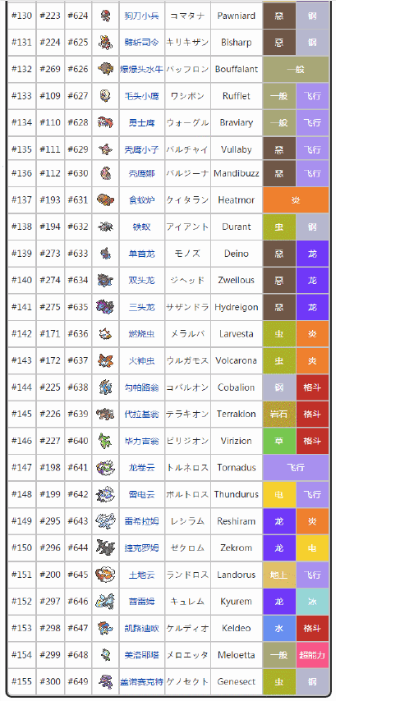Click the Braviary sprite icon
Image resolution: width=400 pixels, height=701 pixels.
[105, 122]
